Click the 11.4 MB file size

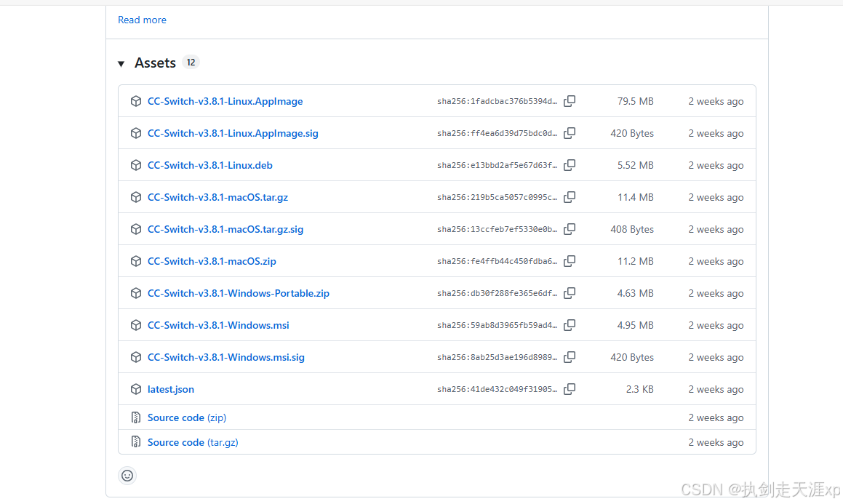pyautogui.click(x=636, y=197)
